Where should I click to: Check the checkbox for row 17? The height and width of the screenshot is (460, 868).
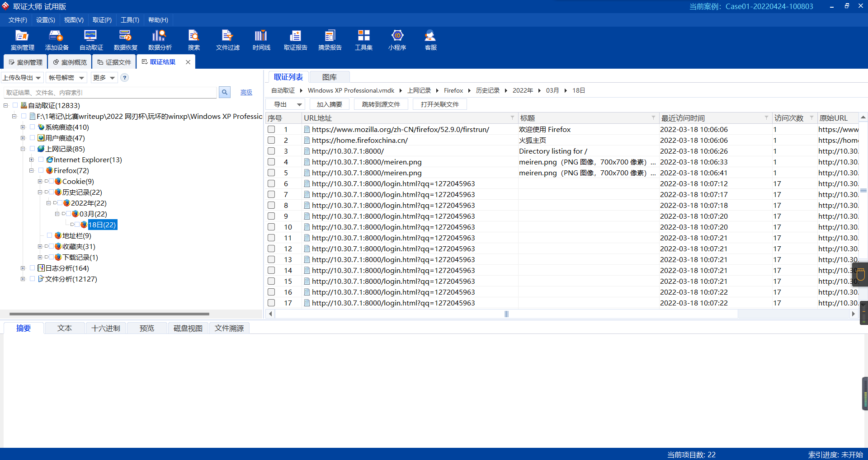pyautogui.click(x=271, y=303)
